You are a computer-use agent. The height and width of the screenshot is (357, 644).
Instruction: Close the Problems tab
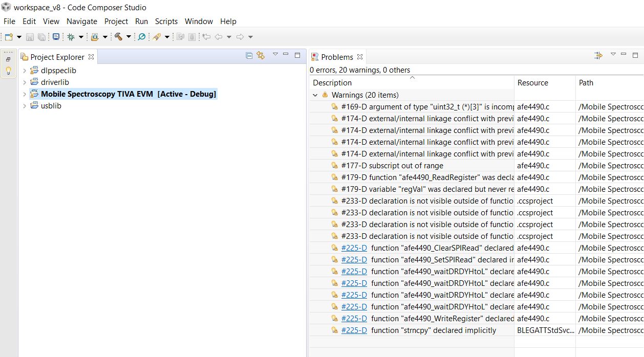click(x=360, y=57)
